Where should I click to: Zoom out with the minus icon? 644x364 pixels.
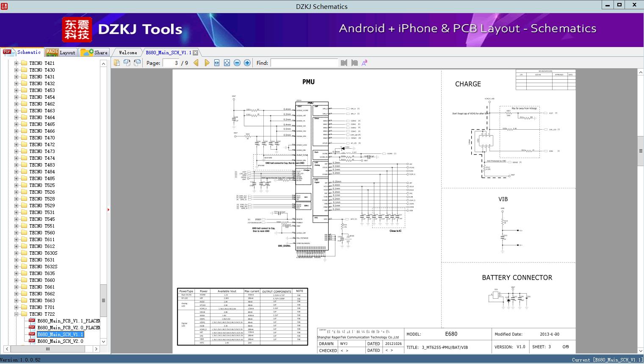pyautogui.click(x=237, y=63)
